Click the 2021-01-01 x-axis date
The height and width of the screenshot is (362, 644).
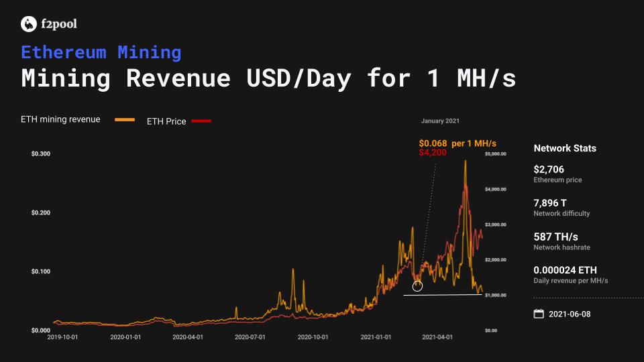pyautogui.click(x=376, y=337)
